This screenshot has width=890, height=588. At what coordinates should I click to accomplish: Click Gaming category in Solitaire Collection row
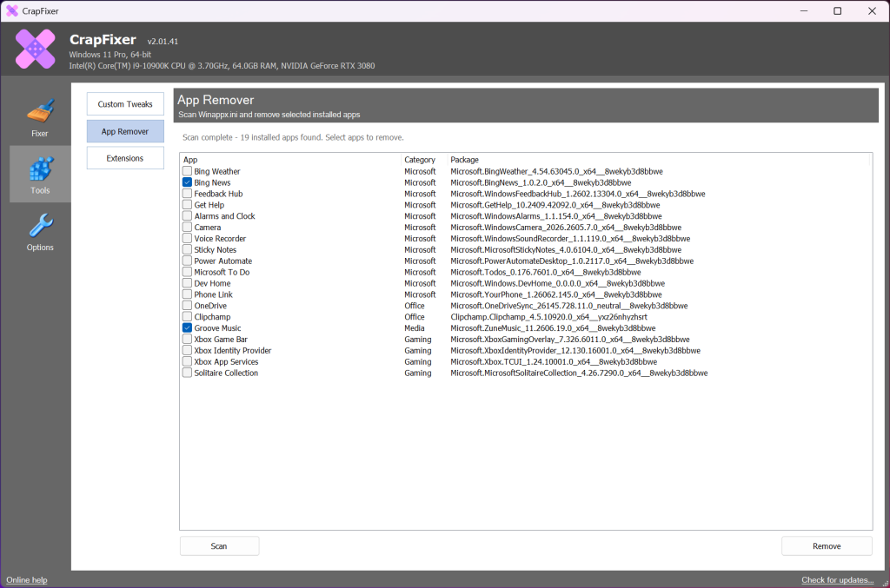(x=418, y=373)
